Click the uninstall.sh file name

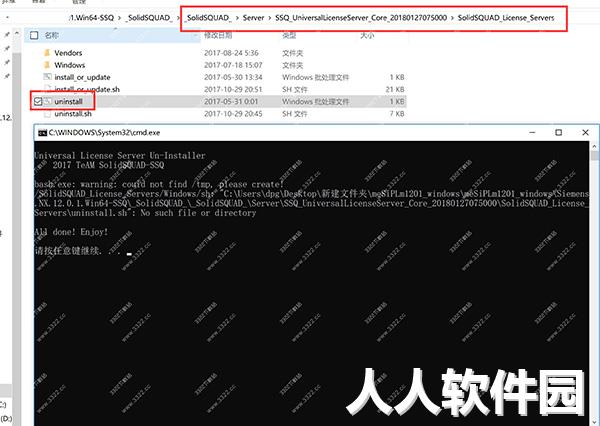point(73,114)
